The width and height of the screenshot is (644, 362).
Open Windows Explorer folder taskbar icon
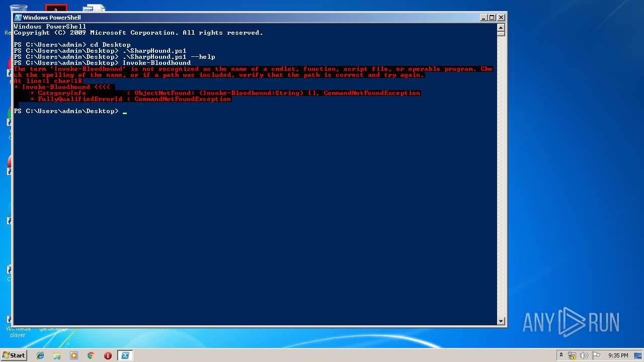[x=57, y=355]
